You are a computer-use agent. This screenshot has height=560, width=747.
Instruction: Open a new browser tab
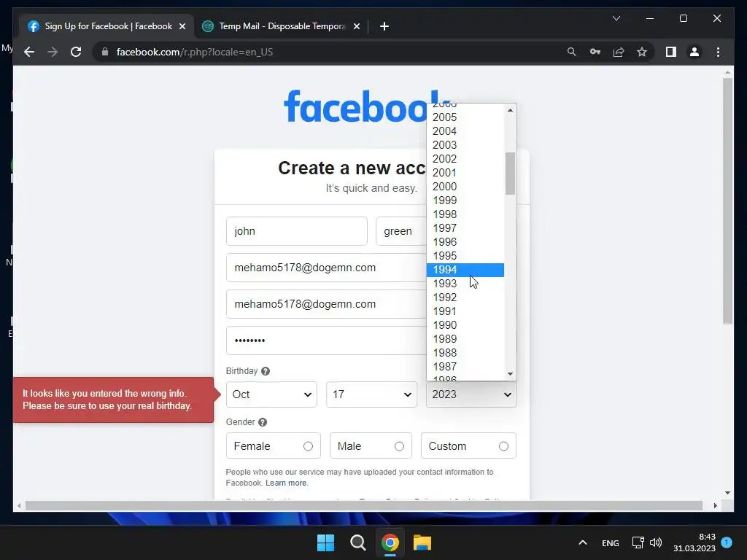click(x=384, y=26)
